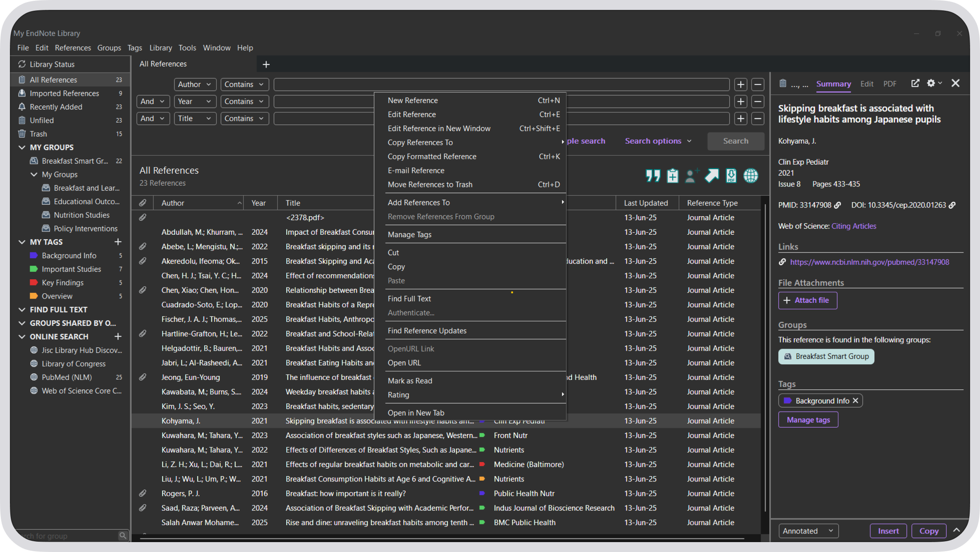
Task: Select the Key Findings red tag
Action: pyautogui.click(x=62, y=283)
